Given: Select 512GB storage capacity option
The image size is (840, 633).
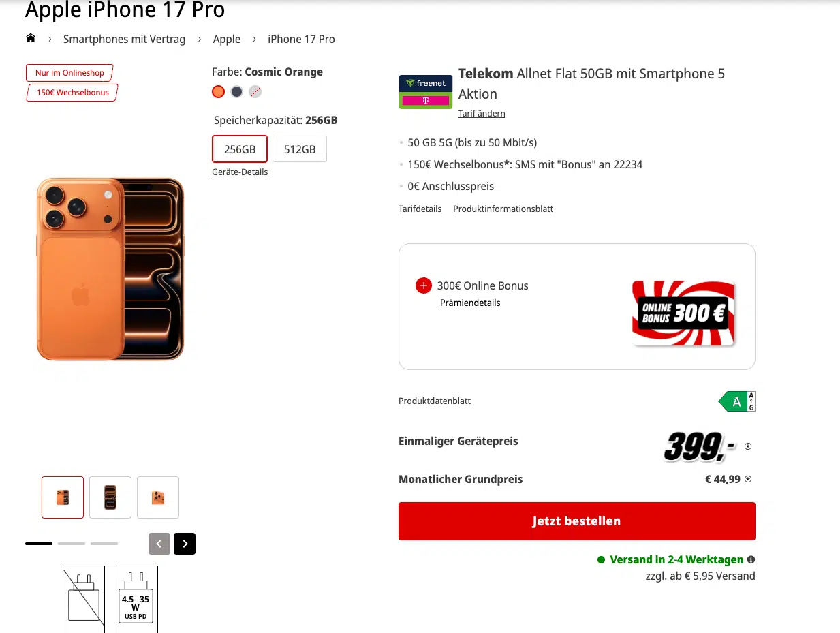Looking at the screenshot, I should (x=300, y=149).
